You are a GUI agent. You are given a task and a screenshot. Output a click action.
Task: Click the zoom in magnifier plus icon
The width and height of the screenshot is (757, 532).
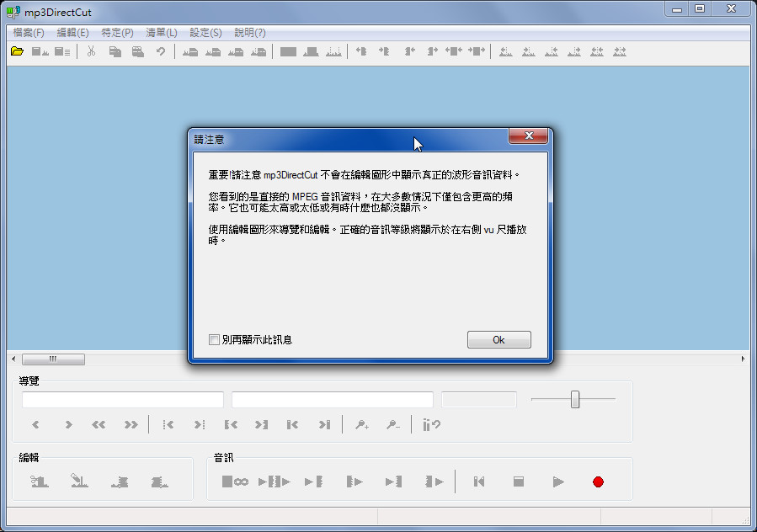[x=362, y=425]
